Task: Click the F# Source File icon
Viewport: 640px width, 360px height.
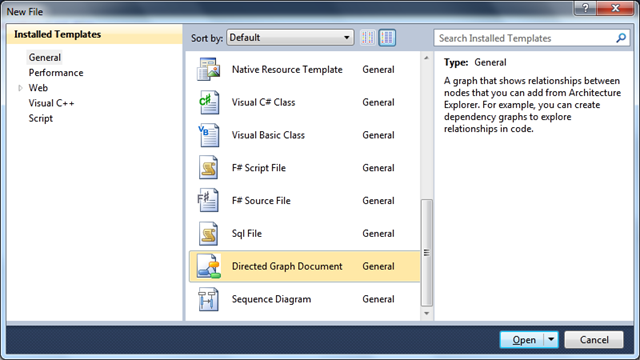Action: pyautogui.click(x=208, y=200)
